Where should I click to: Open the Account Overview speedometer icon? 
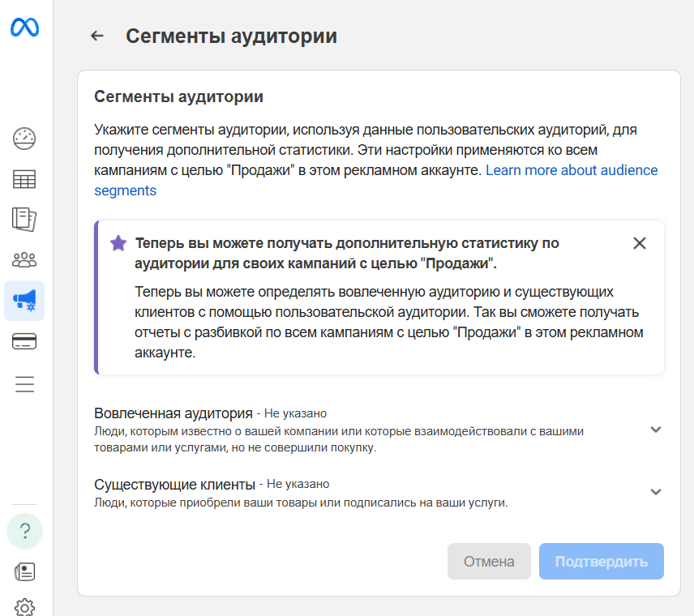24,139
